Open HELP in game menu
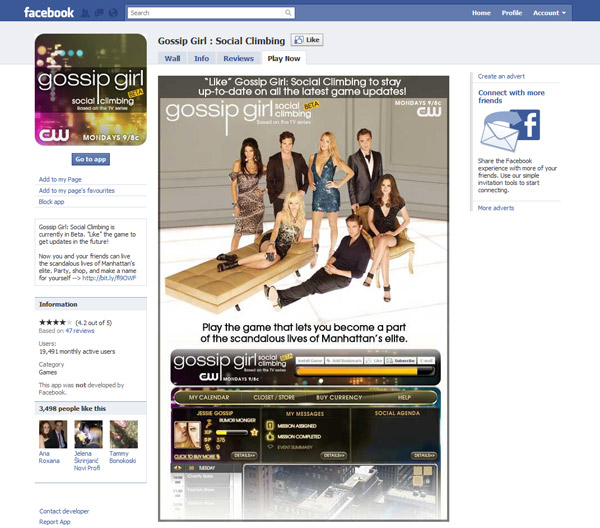The height and width of the screenshot is (528, 600). [x=404, y=398]
